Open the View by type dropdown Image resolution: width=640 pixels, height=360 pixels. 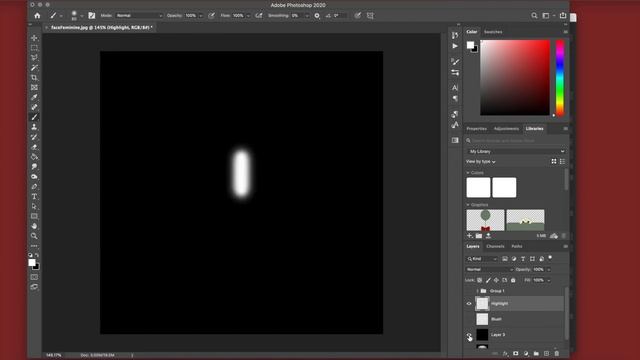click(x=480, y=162)
